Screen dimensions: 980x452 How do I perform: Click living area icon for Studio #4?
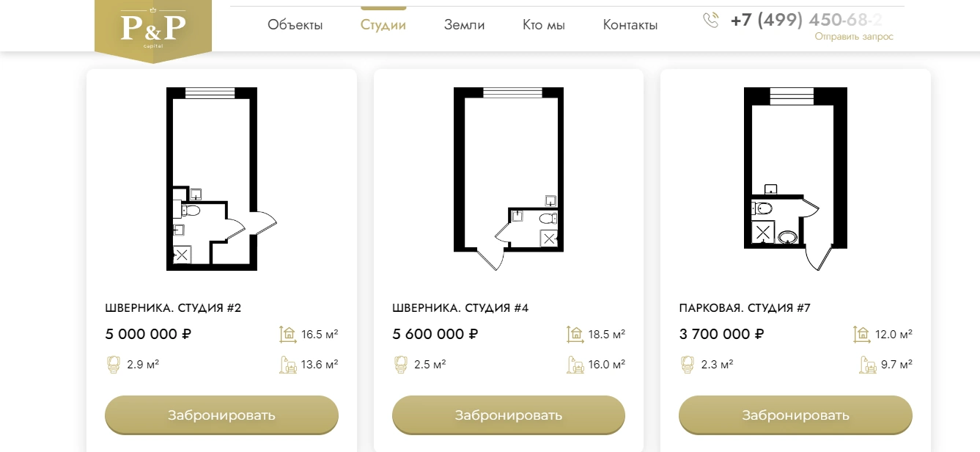point(575,365)
